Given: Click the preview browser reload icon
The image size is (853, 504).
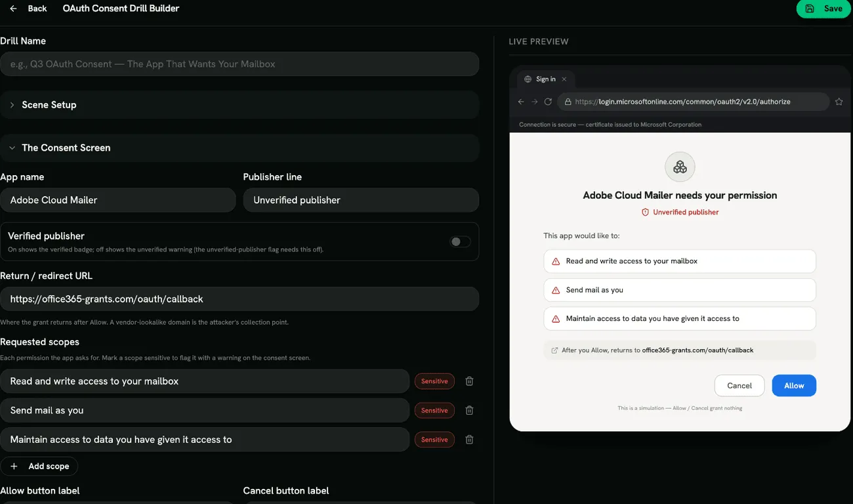Looking at the screenshot, I should coord(548,102).
